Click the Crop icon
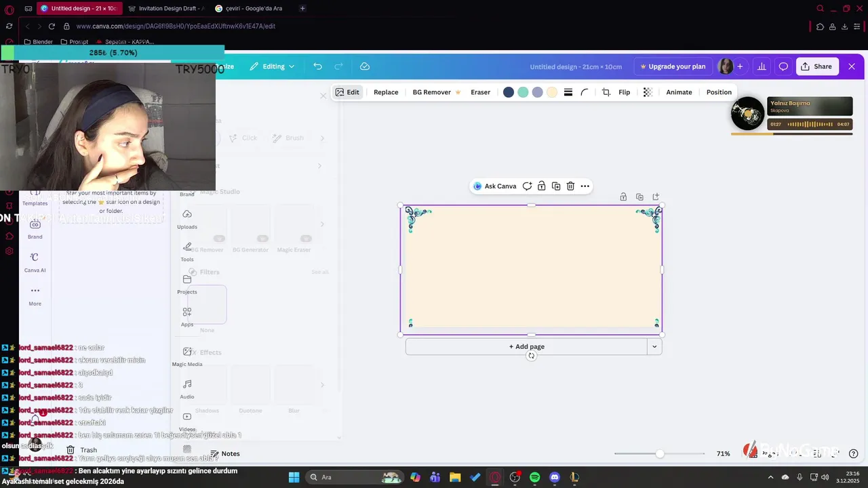This screenshot has width=868, height=488. [606, 92]
